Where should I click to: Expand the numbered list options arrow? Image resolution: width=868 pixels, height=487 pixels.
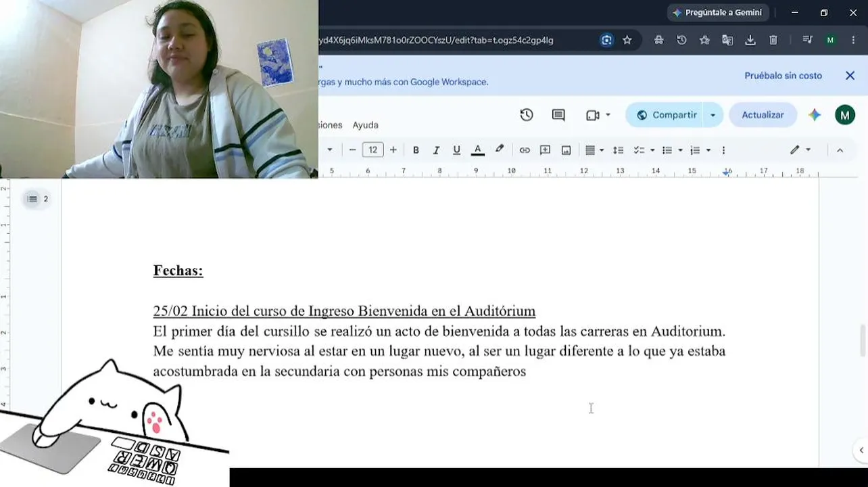click(708, 150)
